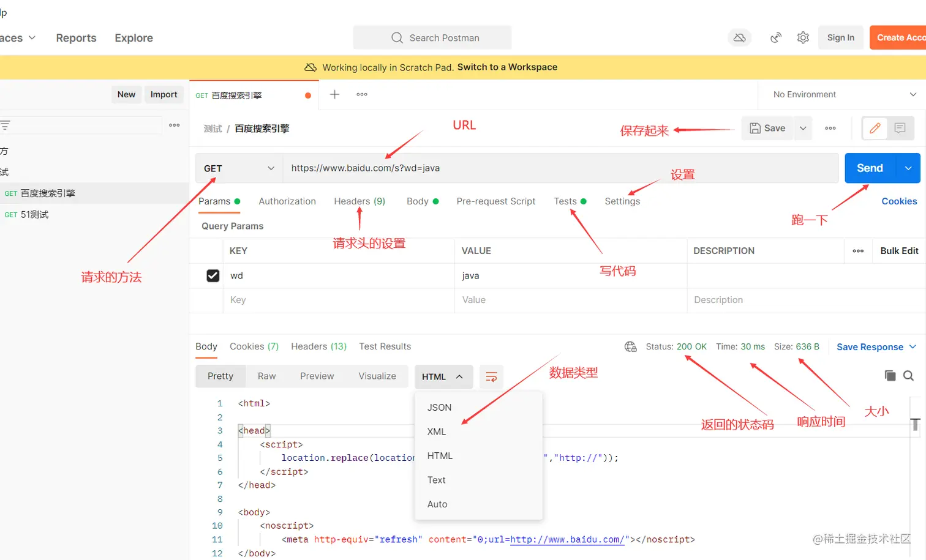Open the Cookies link beside Send
The image size is (926, 560).
[899, 201]
